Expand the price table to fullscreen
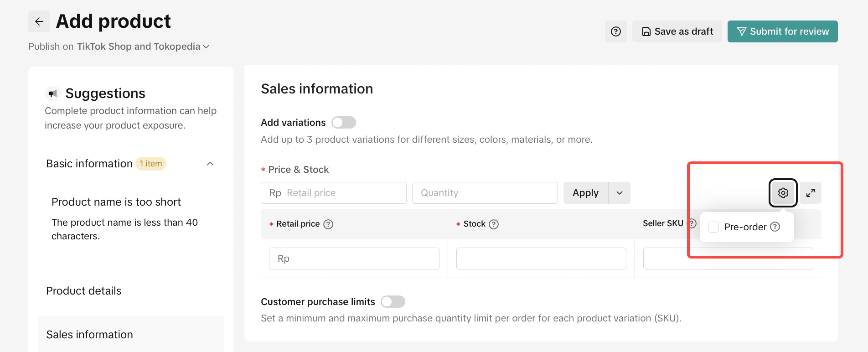The height and width of the screenshot is (352, 868). click(x=810, y=193)
